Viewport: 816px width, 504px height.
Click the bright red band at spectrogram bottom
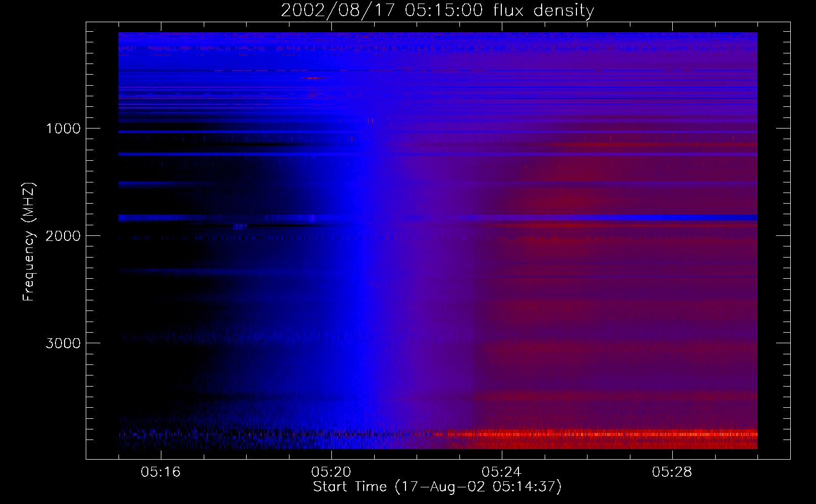(595, 434)
